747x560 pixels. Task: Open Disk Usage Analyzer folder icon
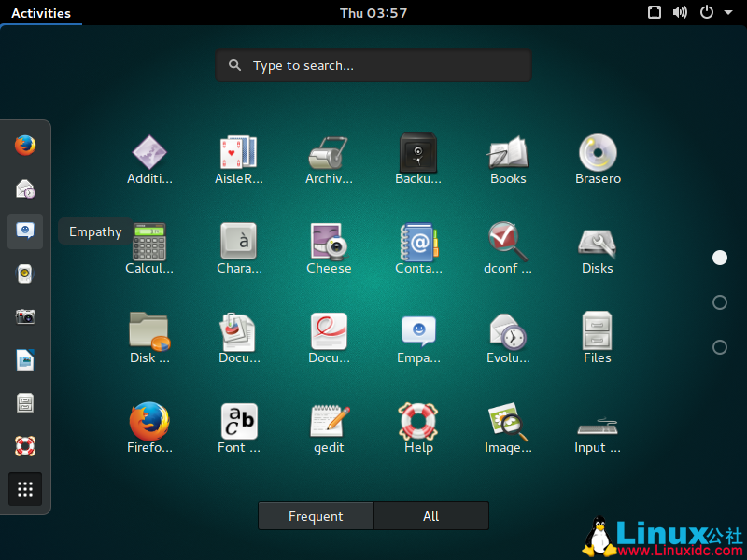click(x=149, y=331)
